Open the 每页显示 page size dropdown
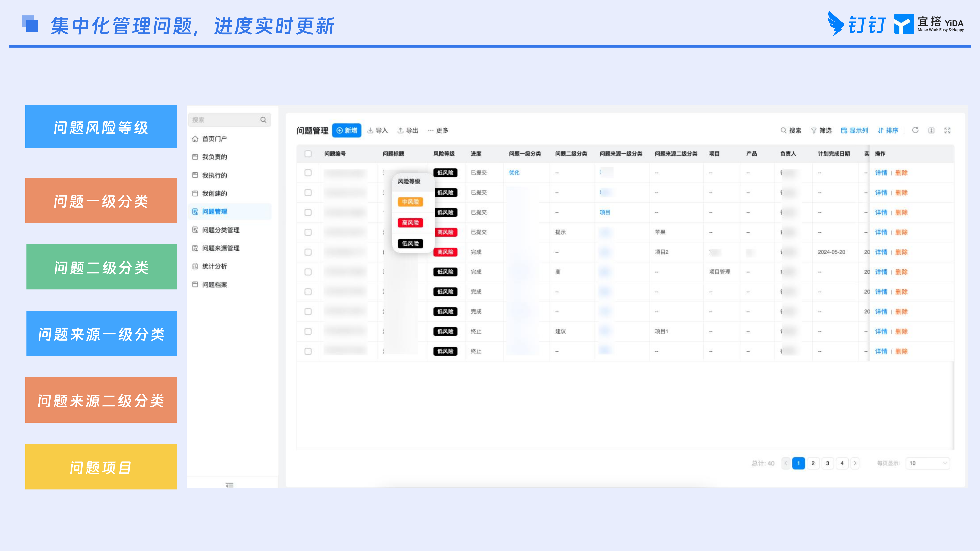Screen dimensions: 980x551 coord(927,463)
